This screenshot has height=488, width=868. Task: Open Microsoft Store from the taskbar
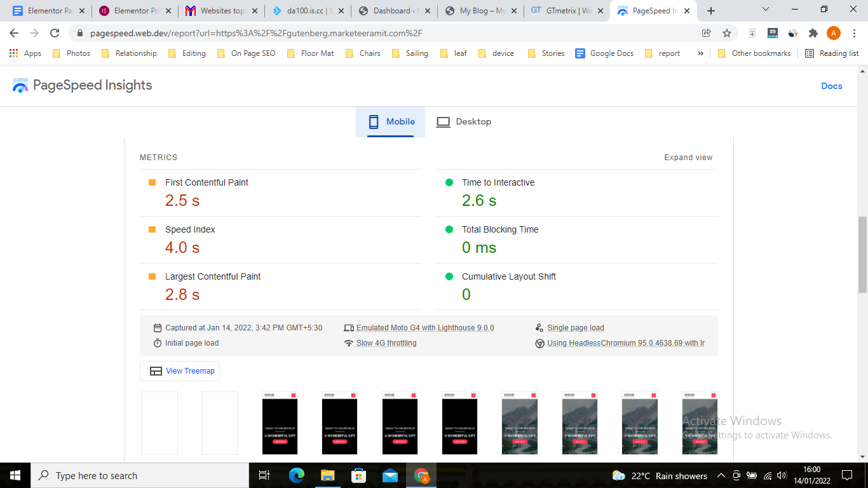click(x=359, y=475)
